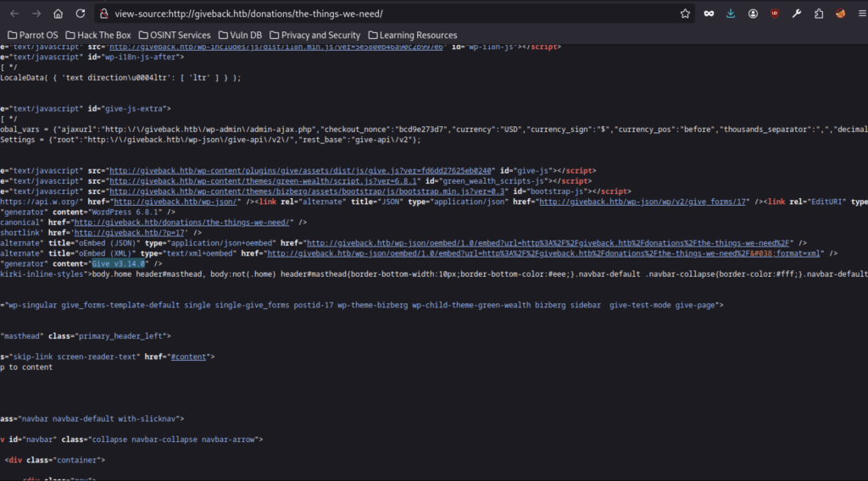This screenshot has height=481, width=868.
Task: Open the Learning Resources bookmarks folder
Action: tap(412, 35)
